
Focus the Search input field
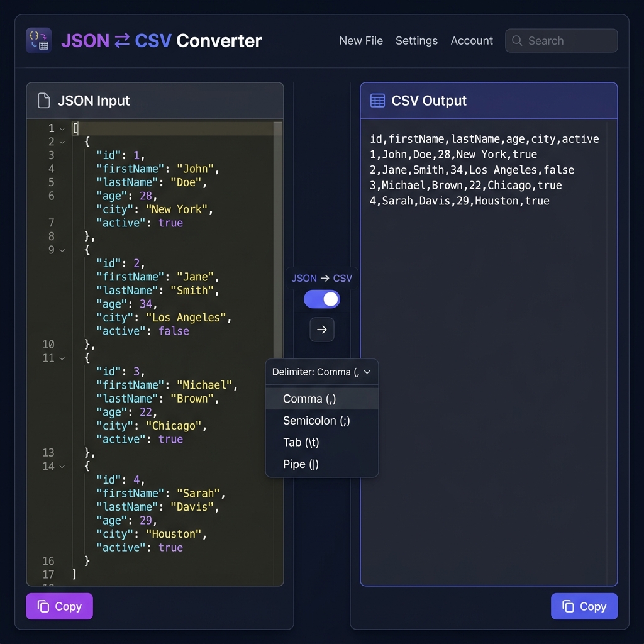click(x=561, y=41)
